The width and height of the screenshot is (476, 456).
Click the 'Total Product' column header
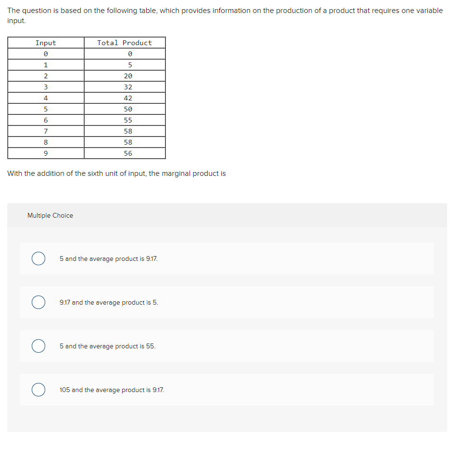point(125,42)
